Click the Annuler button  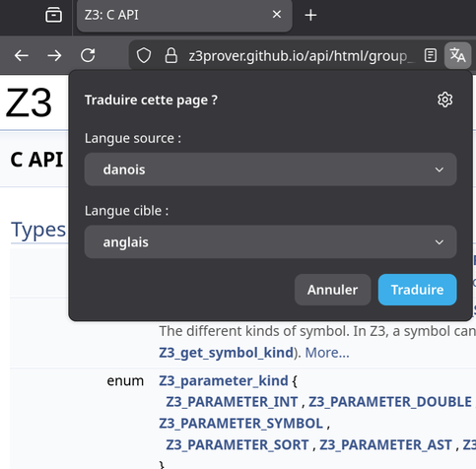click(332, 290)
